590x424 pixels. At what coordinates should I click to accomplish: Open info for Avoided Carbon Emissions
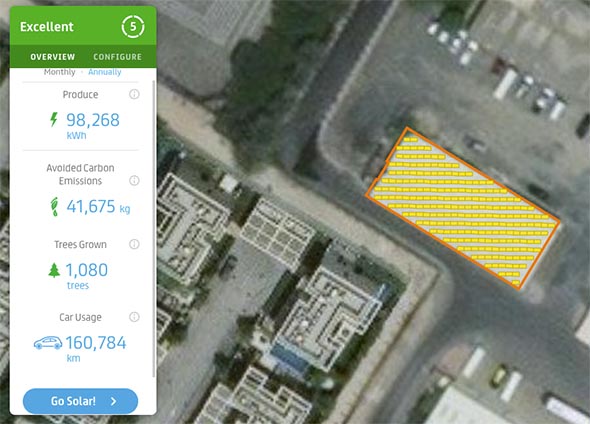click(134, 181)
